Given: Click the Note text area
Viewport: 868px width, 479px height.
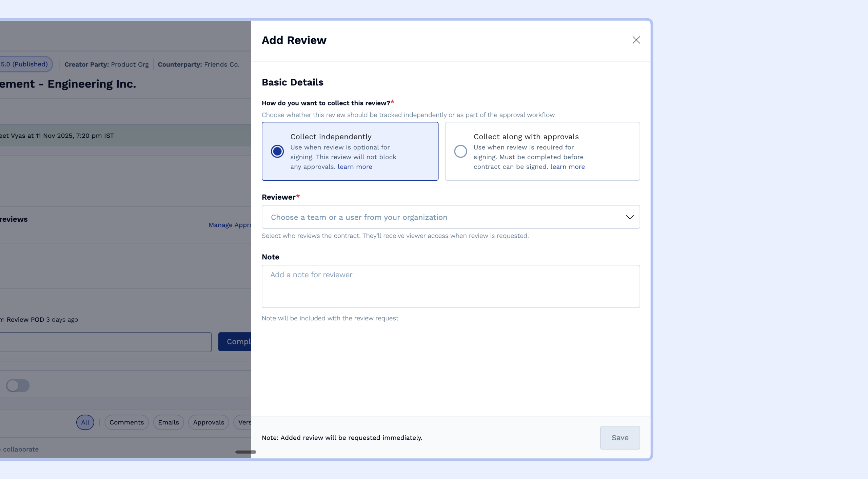Looking at the screenshot, I should point(451,286).
